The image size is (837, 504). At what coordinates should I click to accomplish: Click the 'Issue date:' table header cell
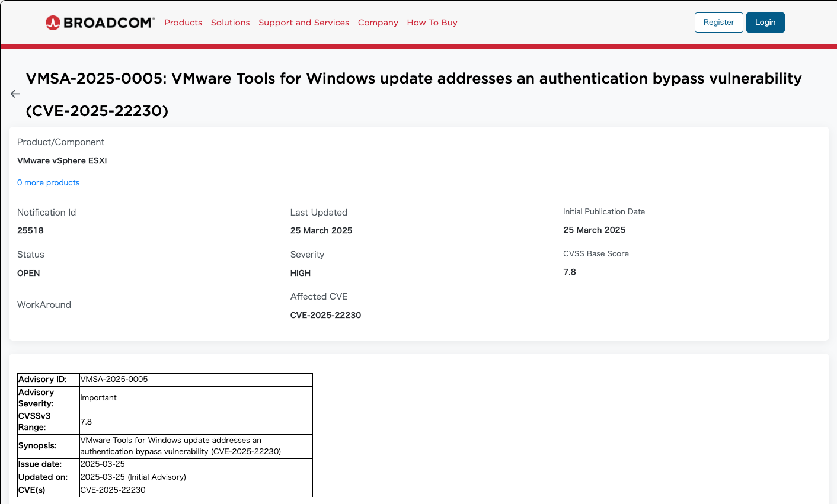49,464
